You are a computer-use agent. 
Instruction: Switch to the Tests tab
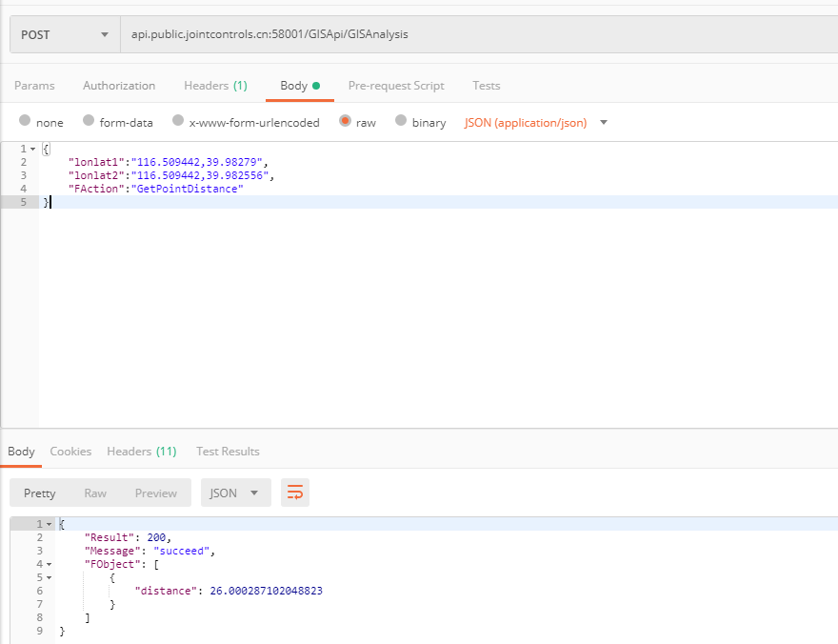(x=487, y=86)
